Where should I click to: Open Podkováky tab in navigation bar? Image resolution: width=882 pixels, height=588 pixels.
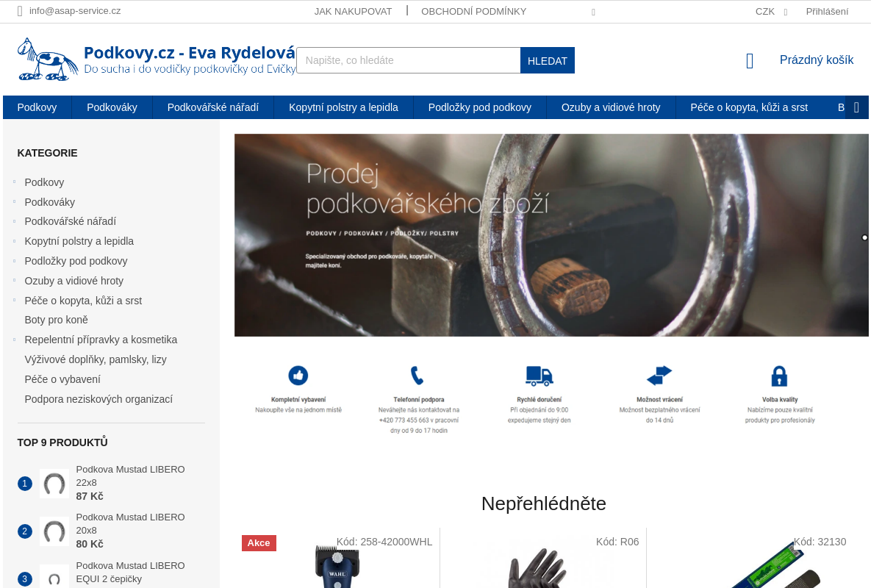(x=112, y=107)
